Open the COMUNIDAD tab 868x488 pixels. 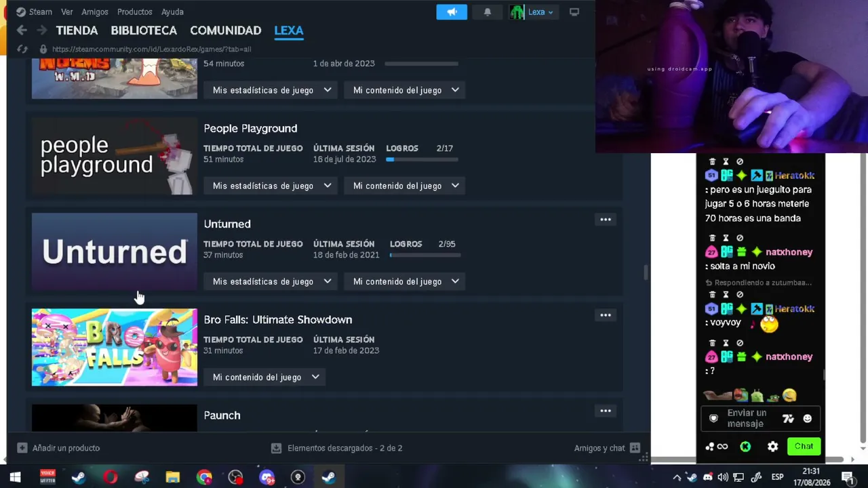[226, 30]
